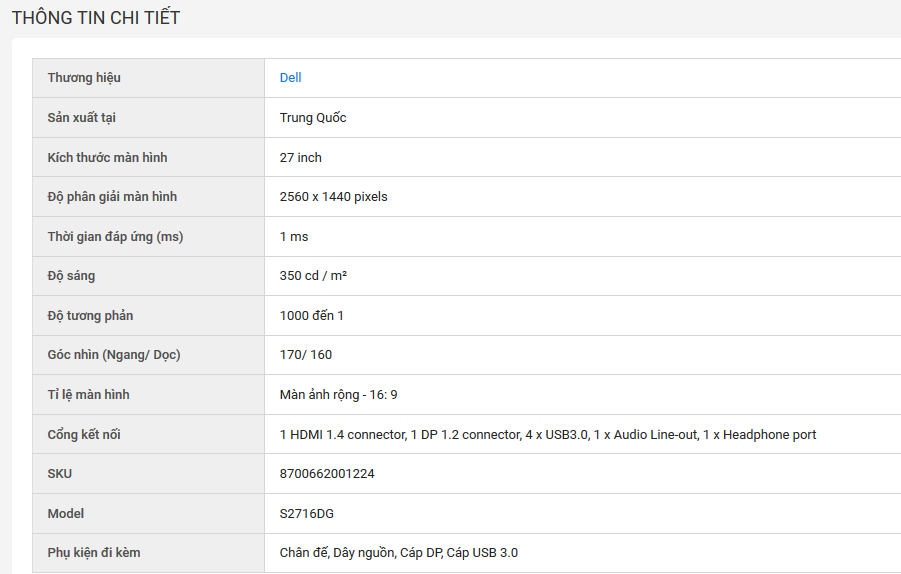
Task: Click the HDMI 1.4 connector ports text
Action: point(548,434)
